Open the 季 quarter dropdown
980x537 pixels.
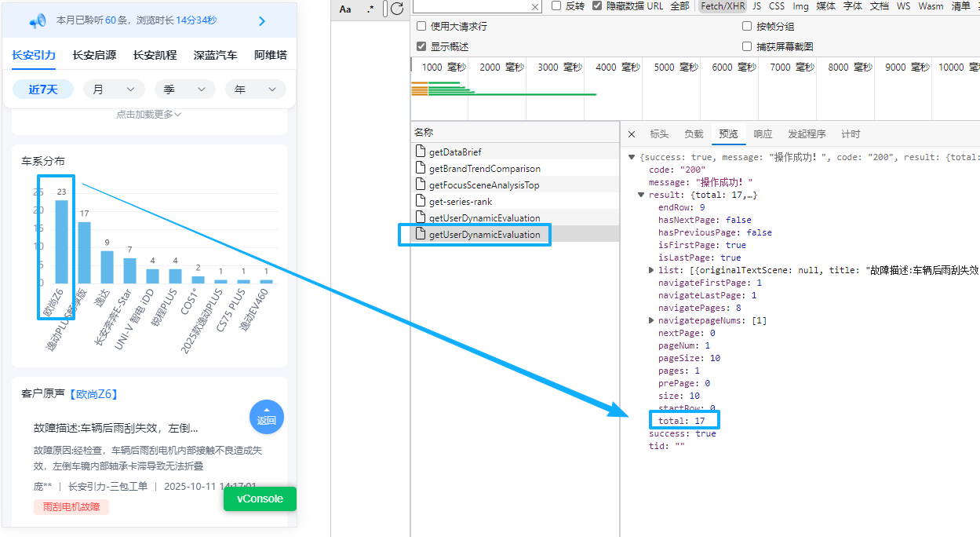click(x=184, y=89)
